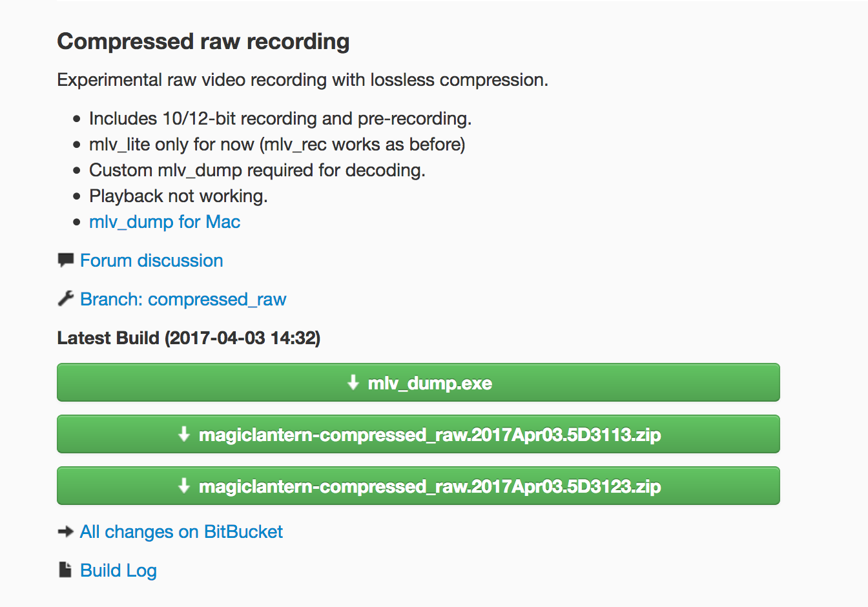Image resolution: width=868 pixels, height=607 pixels.
Task: Click the wrench icon next to Branch
Action: point(65,298)
